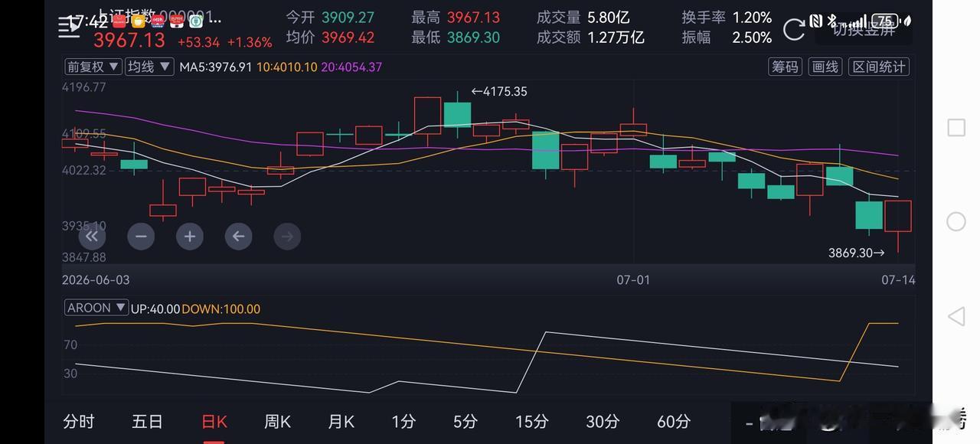Select the 5分 timeframe tab

465,421
